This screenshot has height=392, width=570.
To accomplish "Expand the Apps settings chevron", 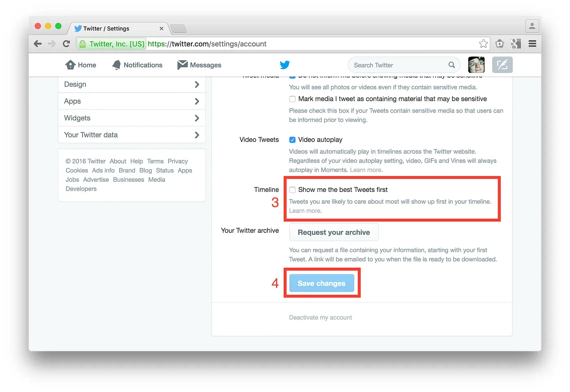I will (197, 101).
